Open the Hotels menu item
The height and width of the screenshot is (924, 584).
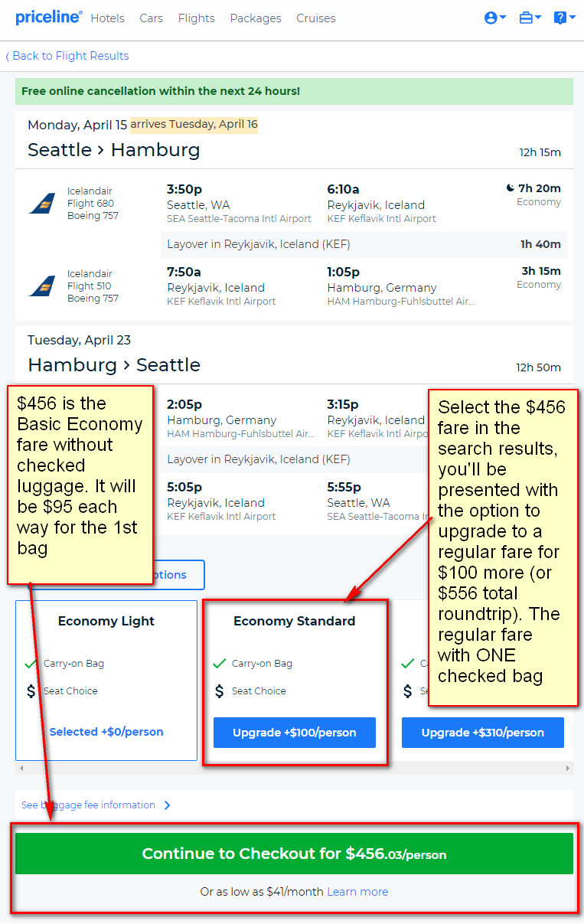(107, 18)
